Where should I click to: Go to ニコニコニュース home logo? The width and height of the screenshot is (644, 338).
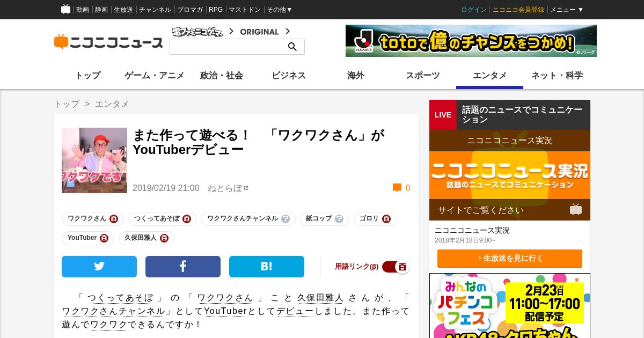point(108,42)
